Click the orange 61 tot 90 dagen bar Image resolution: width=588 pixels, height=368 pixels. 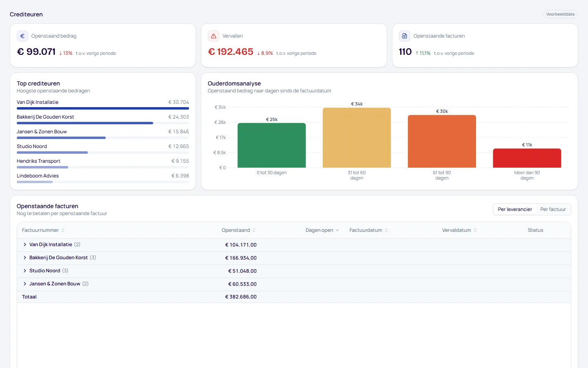pyautogui.click(x=442, y=141)
